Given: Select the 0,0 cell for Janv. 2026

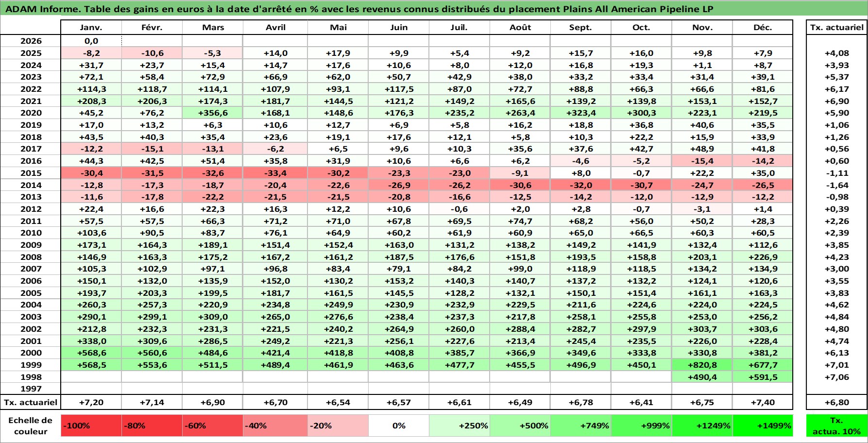Looking at the screenshot, I should [91, 41].
